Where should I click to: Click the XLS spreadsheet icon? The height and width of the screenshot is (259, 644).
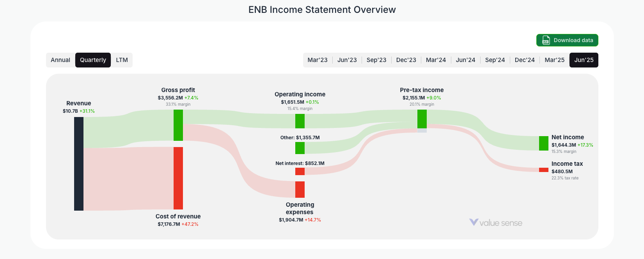[546, 40]
